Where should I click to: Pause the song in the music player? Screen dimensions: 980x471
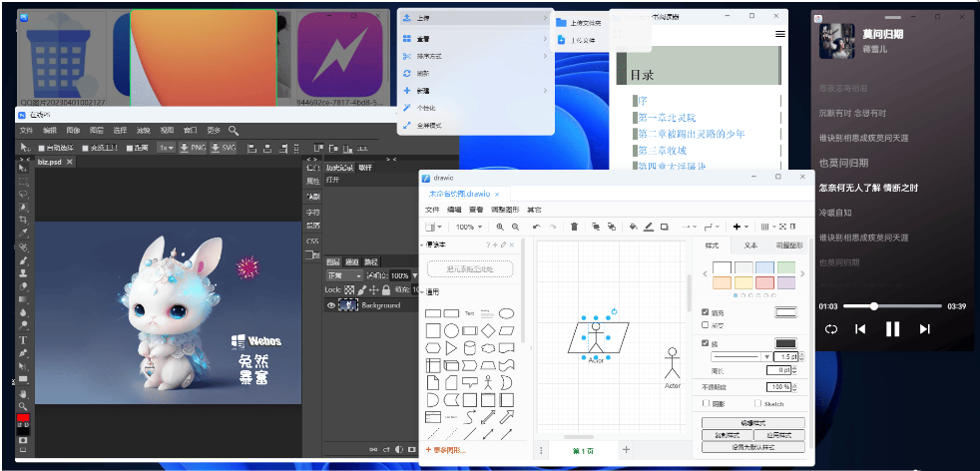tap(892, 329)
